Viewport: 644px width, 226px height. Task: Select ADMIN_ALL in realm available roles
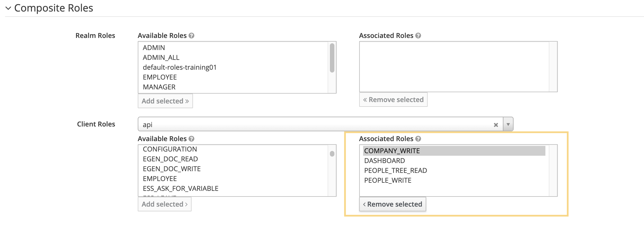pos(161,58)
